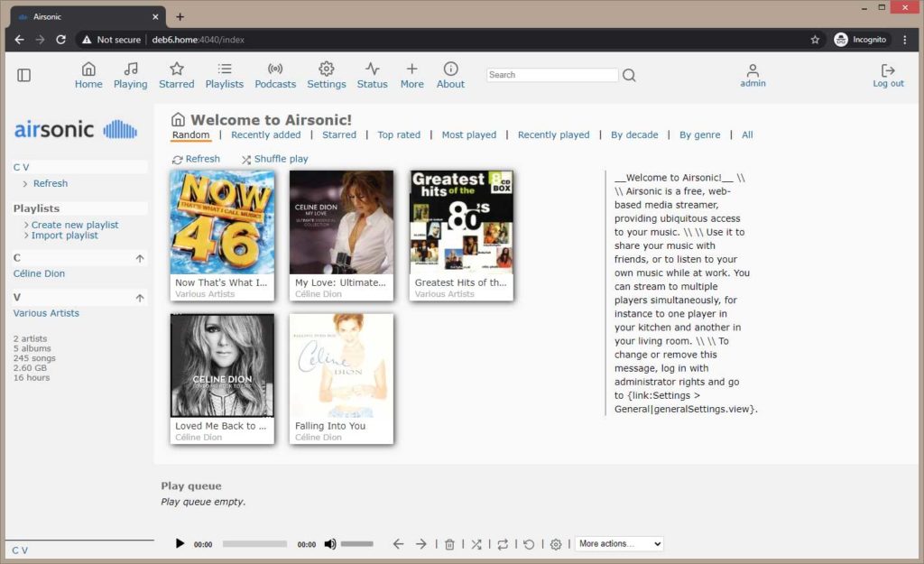
Task: Open My Love: Ultimate album cover
Action: 341,222
